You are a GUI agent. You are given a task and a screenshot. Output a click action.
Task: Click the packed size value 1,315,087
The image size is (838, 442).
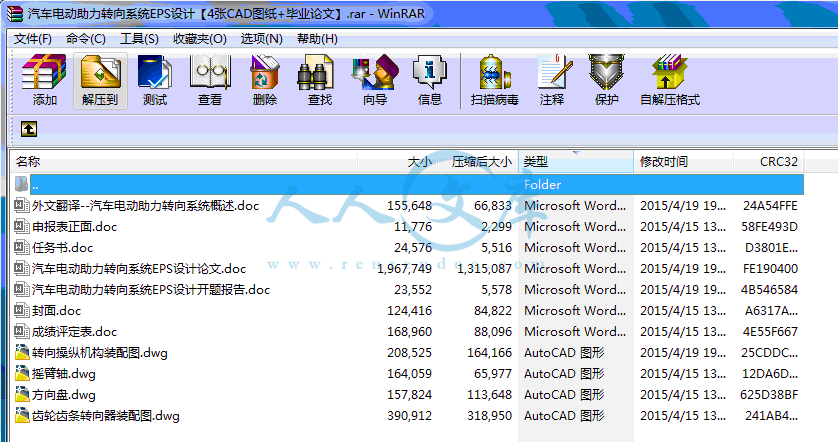(484, 269)
